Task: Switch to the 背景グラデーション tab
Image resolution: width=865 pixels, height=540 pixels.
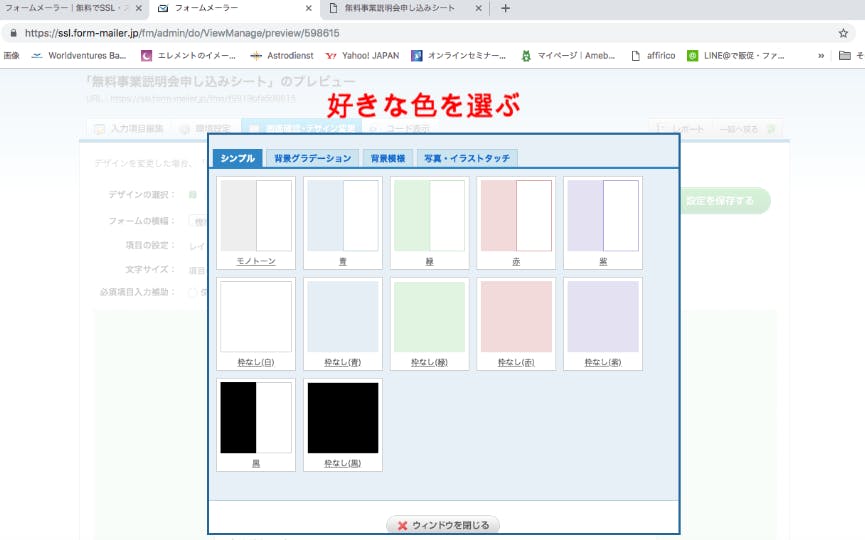Action: pos(312,158)
